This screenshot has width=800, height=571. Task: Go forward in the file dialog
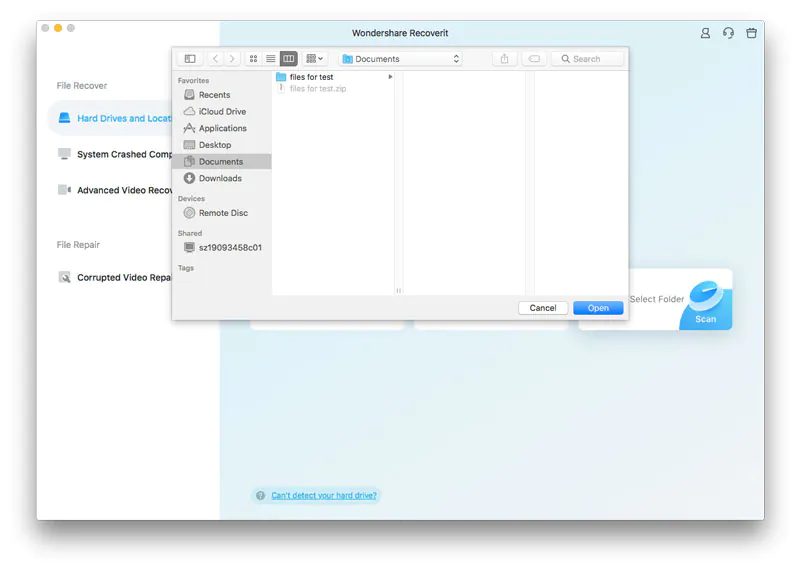232,59
